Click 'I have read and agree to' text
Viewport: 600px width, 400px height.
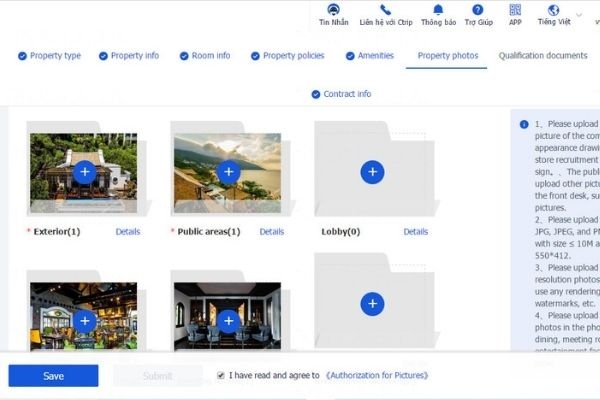[x=274, y=376]
